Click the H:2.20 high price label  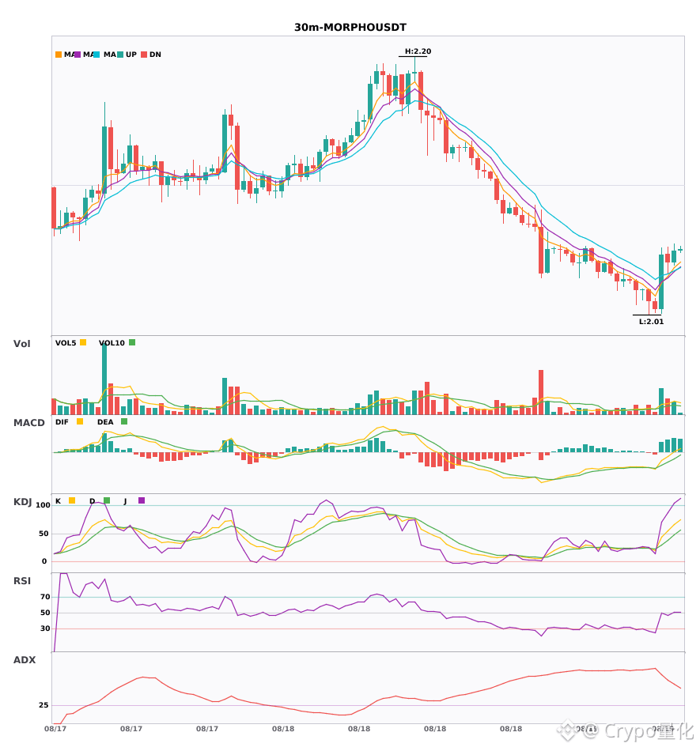[418, 51]
